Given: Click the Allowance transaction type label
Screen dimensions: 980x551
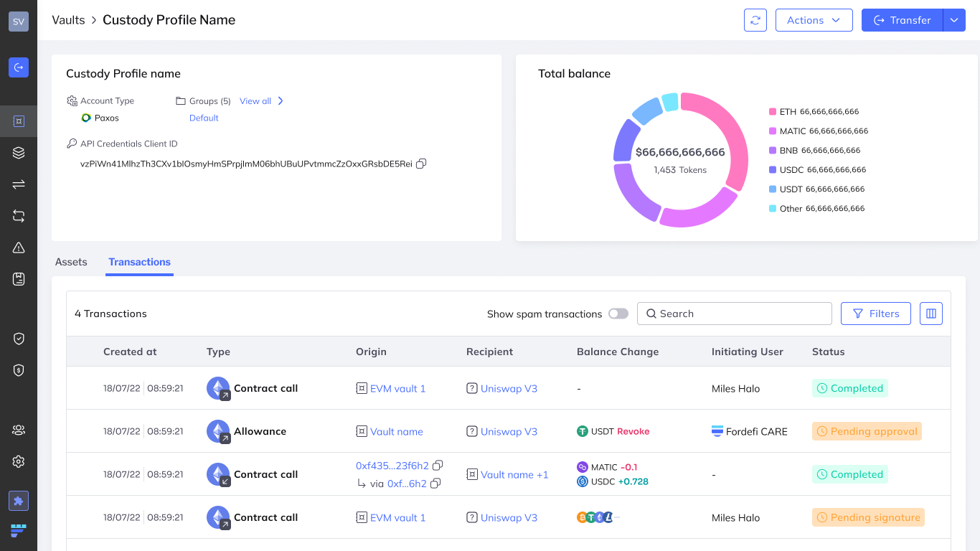Looking at the screenshot, I should (x=260, y=431).
